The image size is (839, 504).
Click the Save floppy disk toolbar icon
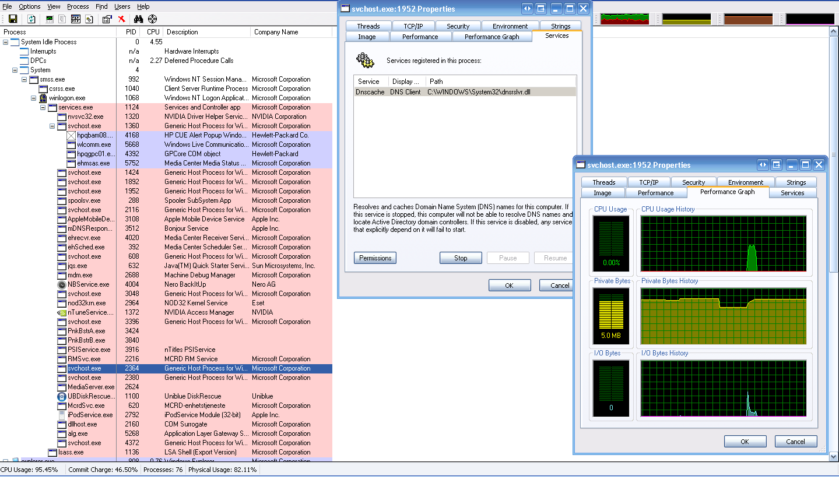click(13, 19)
